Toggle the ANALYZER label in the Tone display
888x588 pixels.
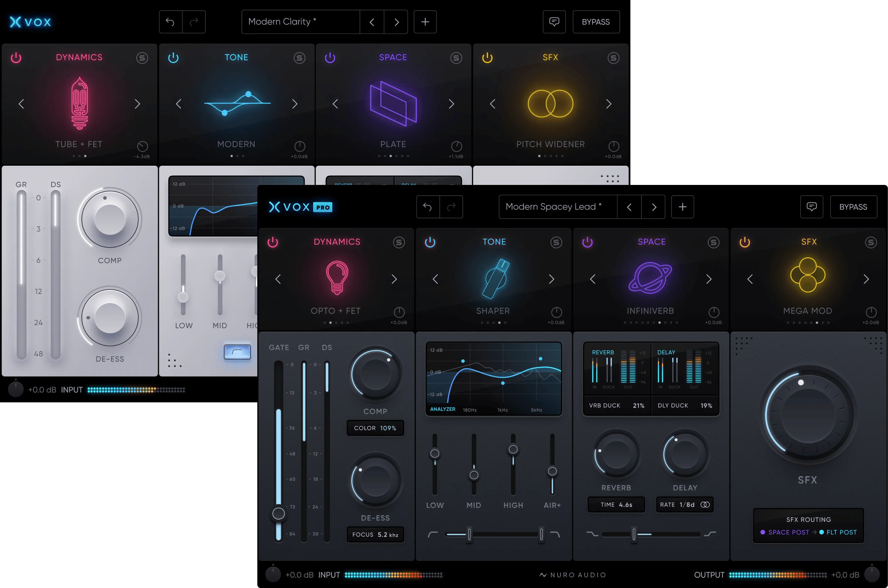[x=443, y=409]
